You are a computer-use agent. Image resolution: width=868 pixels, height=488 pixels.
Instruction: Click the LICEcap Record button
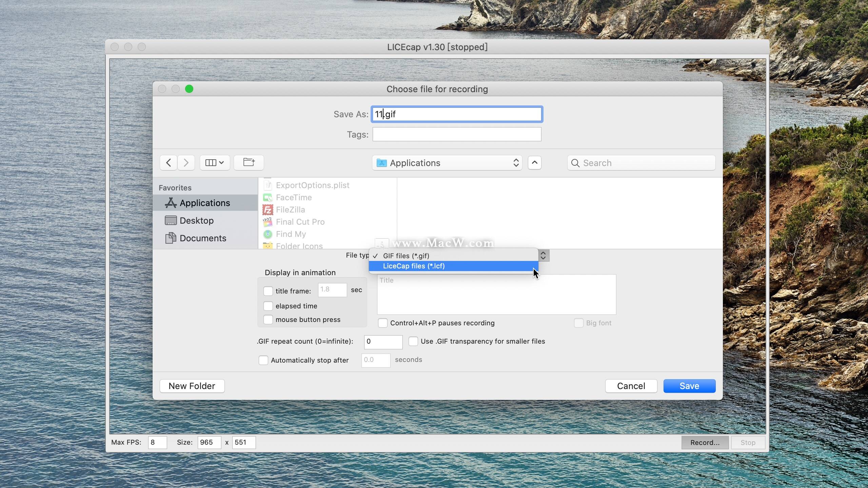[706, 442]
